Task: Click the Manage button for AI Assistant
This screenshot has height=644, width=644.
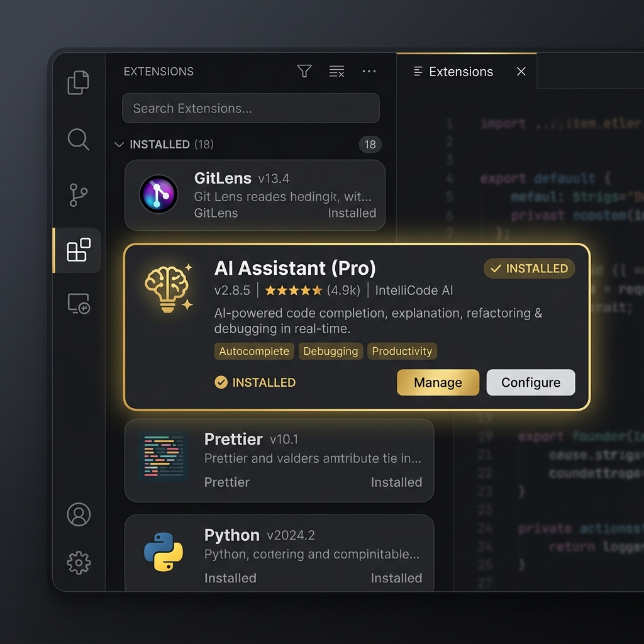Action: coord(438,382)
